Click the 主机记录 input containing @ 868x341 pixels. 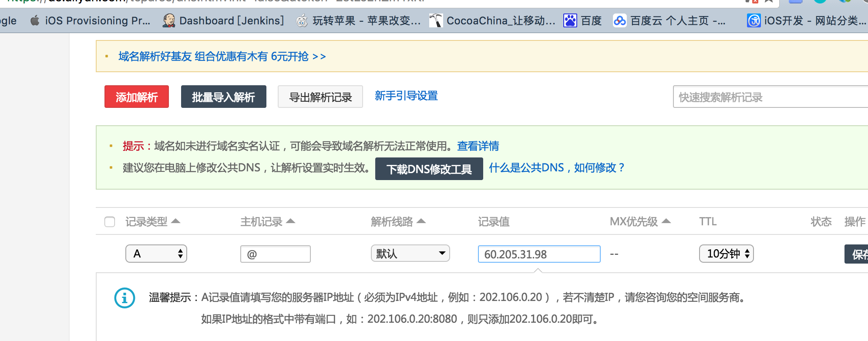(276, 254)
